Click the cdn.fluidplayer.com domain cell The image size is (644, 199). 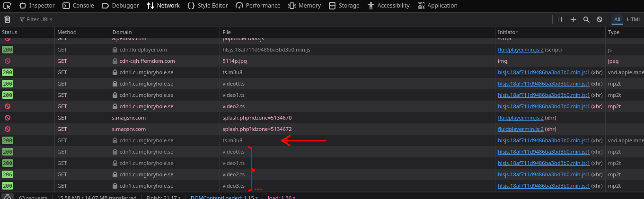(x=165, y=50)
